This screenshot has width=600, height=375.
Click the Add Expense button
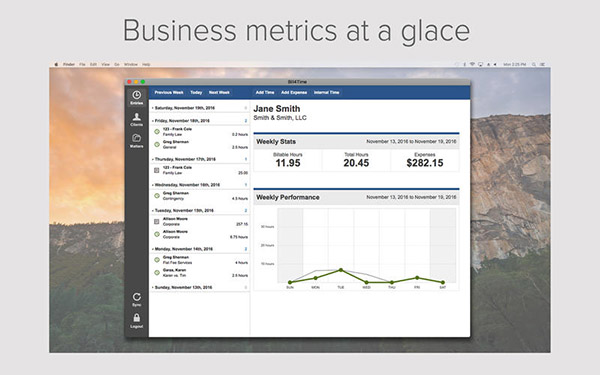pyautogui.click(x=294, y=92)
